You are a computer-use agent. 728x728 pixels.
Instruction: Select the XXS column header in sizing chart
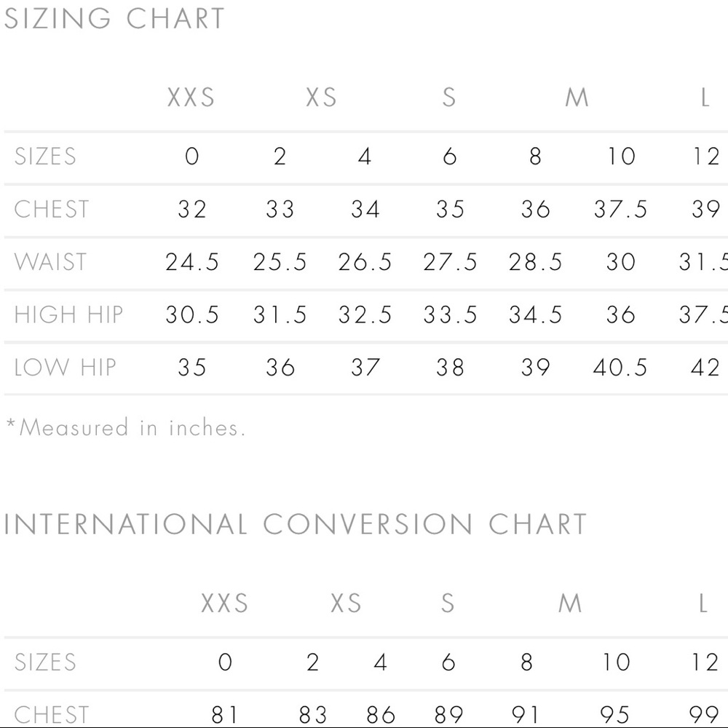click(x=191, y=98)
